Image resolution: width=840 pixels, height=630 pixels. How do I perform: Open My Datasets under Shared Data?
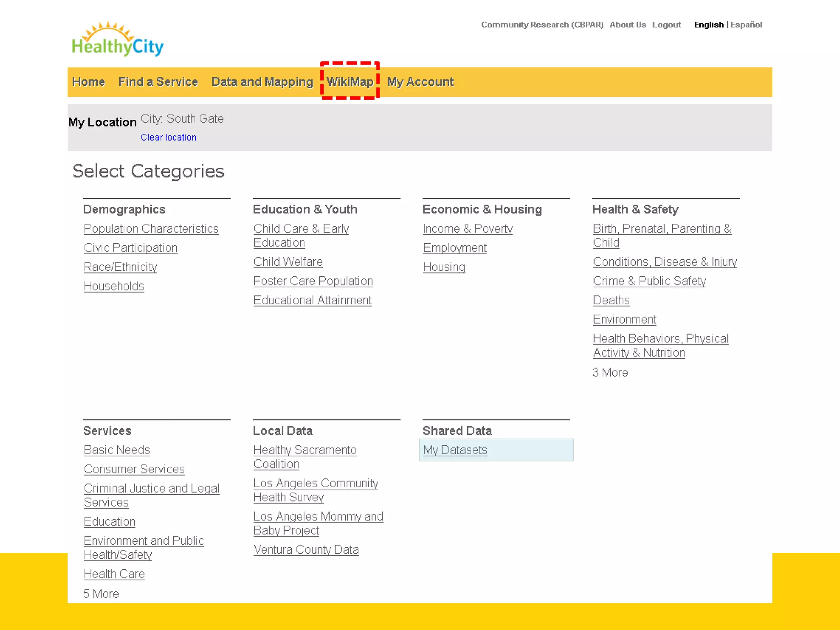455,450
